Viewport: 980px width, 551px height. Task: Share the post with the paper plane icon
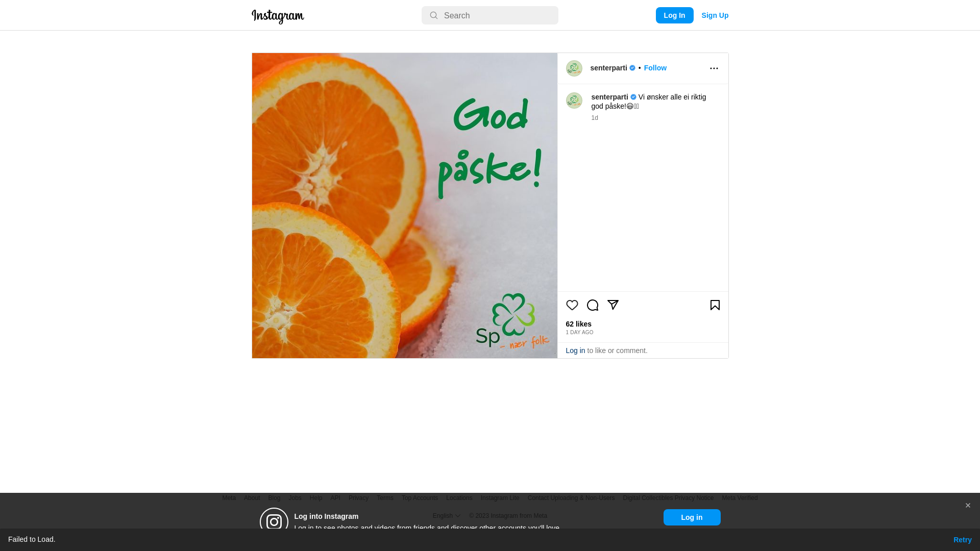click(612, 305)
